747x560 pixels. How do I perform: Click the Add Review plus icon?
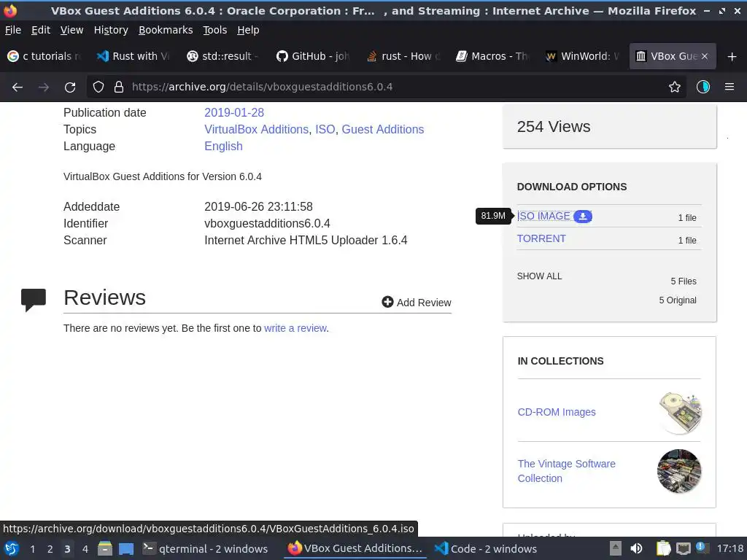[387, 302]
